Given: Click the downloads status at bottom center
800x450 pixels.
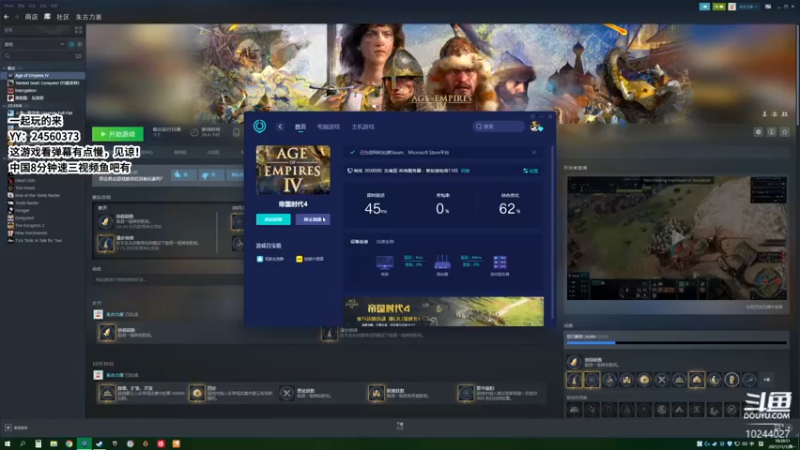Looking at the screenshot, I should 400,426.
